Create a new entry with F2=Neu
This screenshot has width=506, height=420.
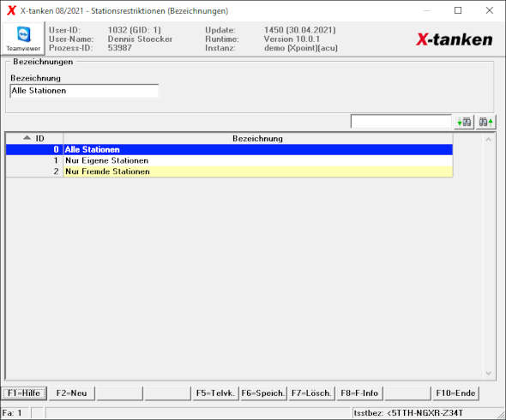click(72, 393)
